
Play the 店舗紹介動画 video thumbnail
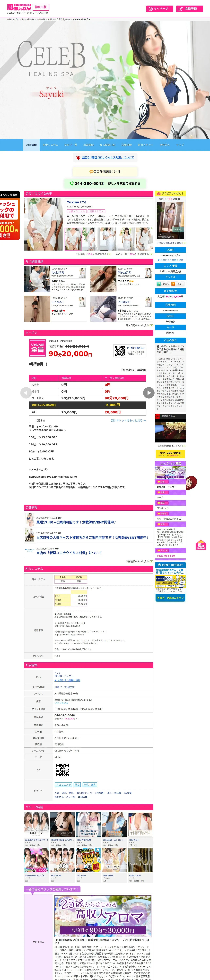pos(170,431)
